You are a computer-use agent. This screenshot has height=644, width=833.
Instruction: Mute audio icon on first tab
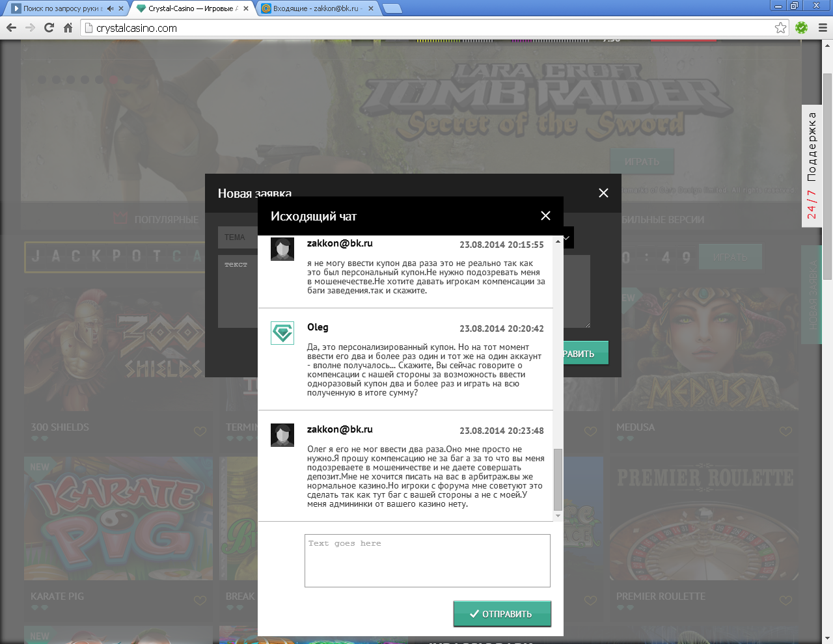click(110, 8)
